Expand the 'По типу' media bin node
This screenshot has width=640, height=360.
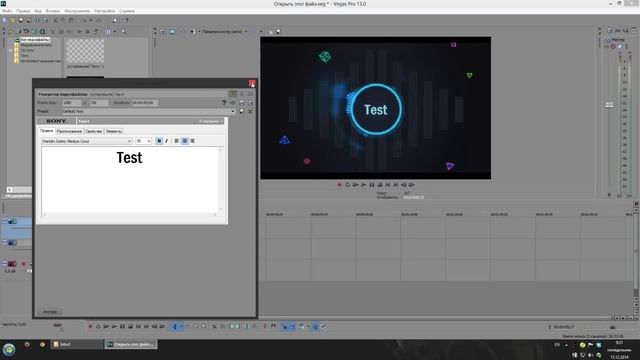click(11, 51)
